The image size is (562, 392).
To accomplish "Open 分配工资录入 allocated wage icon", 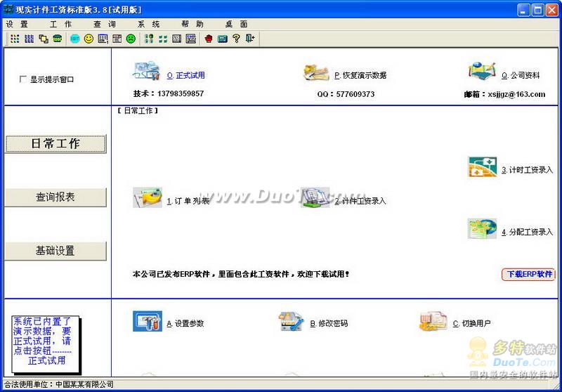I will (x=483, y=228).
